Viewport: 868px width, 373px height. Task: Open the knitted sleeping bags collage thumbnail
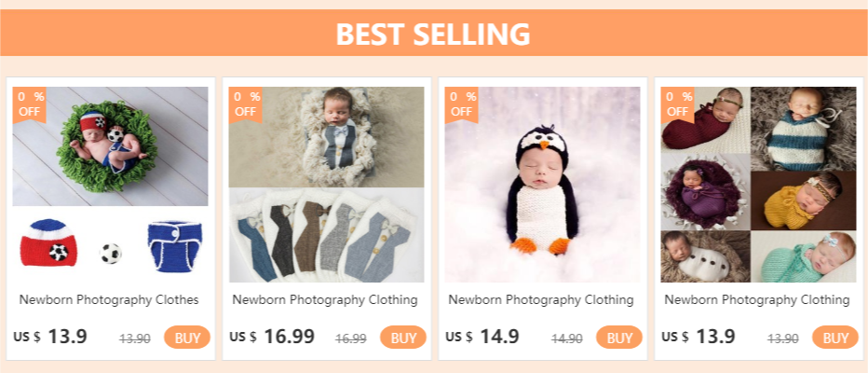click(758, 185)
